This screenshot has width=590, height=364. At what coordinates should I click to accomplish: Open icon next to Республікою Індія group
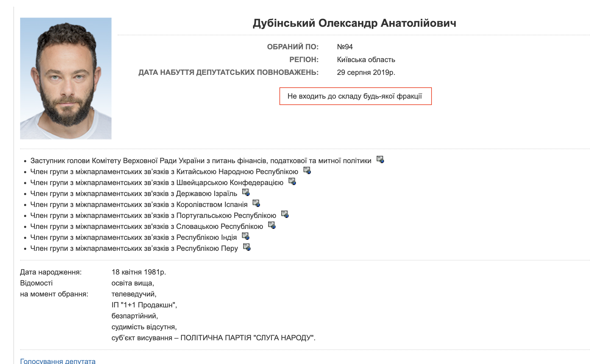[x=245, y=236]
